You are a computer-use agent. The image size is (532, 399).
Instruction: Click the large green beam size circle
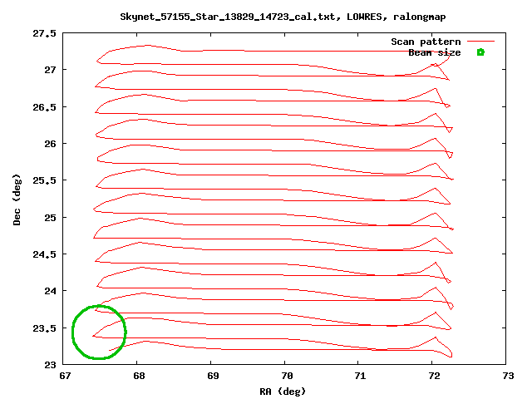click(99, 332)
